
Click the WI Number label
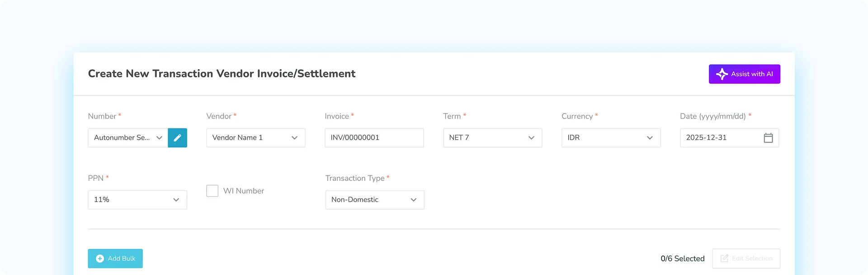coord(244,191)
